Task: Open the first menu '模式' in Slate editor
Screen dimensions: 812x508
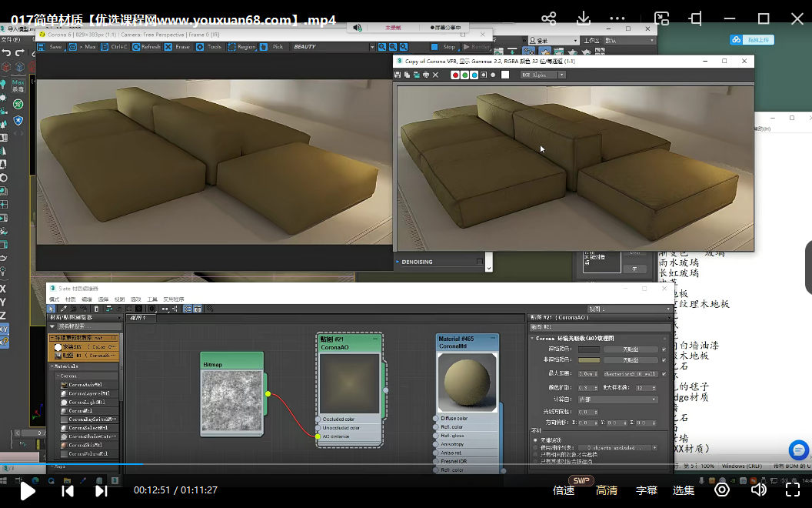Action: (55, 299)
